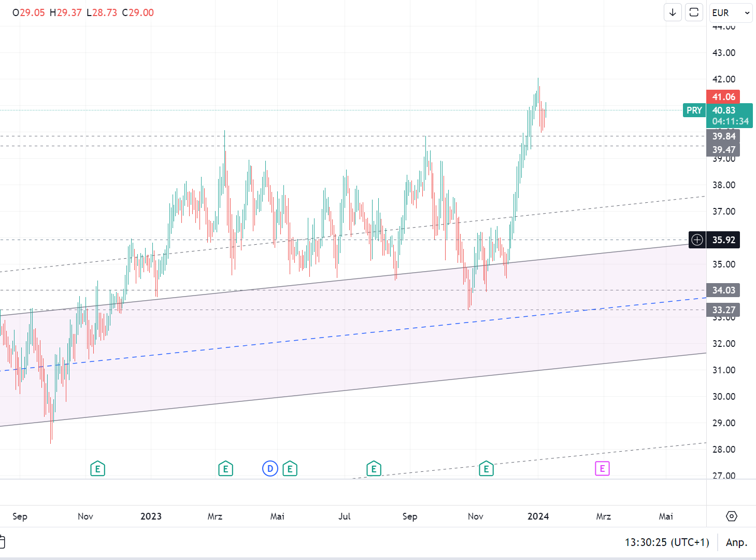Open chart settings via the hexagon icon
This screenshot has height=560, width=756.
tap(732, 516)
